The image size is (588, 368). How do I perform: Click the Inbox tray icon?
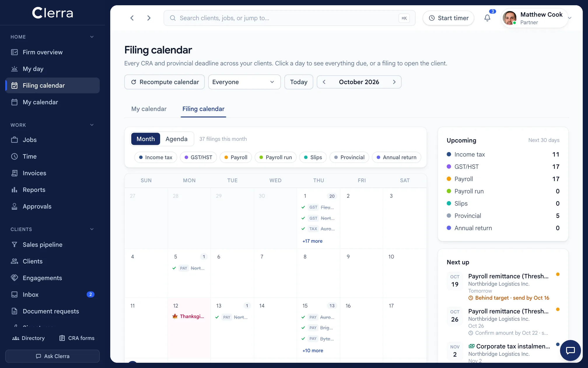click(x=14, y=295)
